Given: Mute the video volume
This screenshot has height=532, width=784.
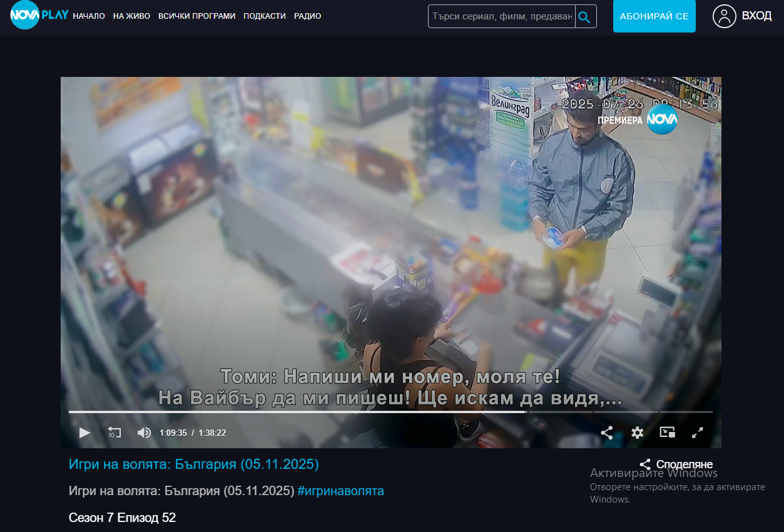Looking at the screenshot, I should coord(144,433).
